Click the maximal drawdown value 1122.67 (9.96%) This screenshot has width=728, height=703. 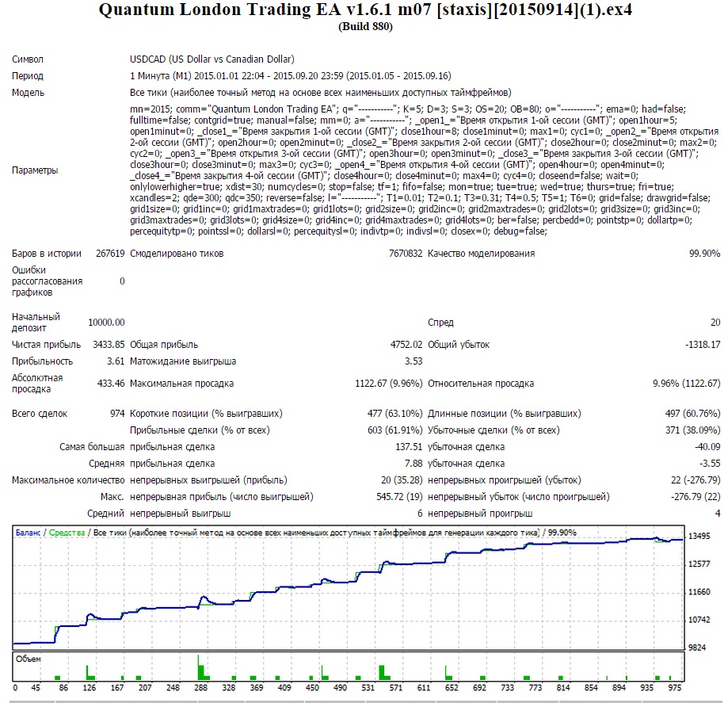coord(389,384)
